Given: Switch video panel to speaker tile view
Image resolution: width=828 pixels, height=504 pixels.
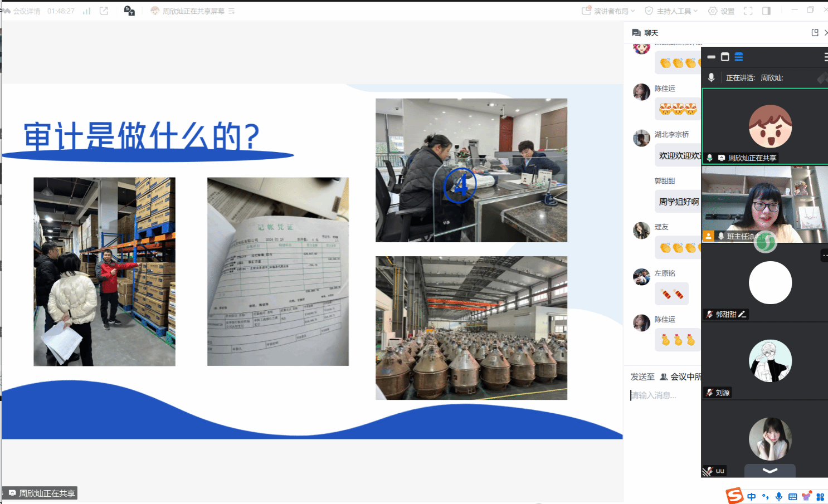Looking at the screenshot, I should 725,57.
